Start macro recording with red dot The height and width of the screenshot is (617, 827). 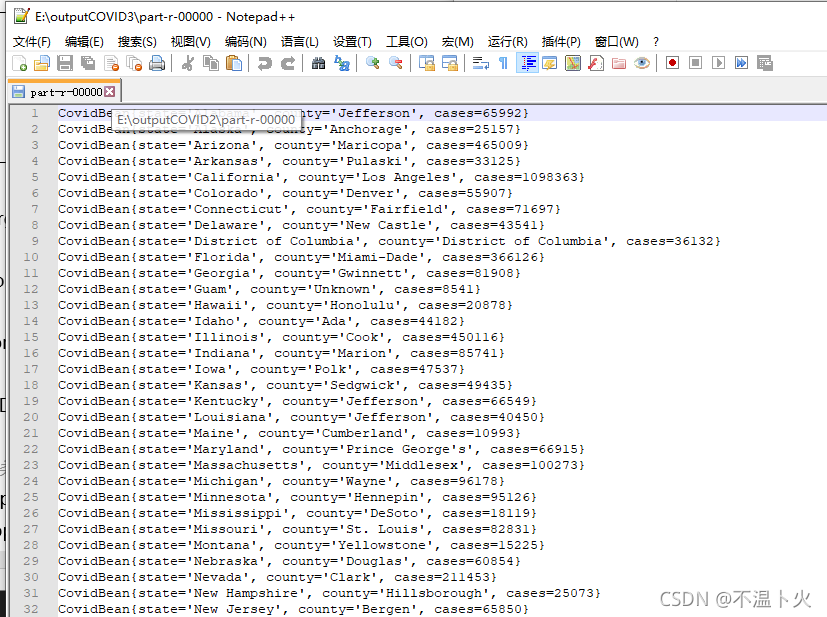coord(672,63)
